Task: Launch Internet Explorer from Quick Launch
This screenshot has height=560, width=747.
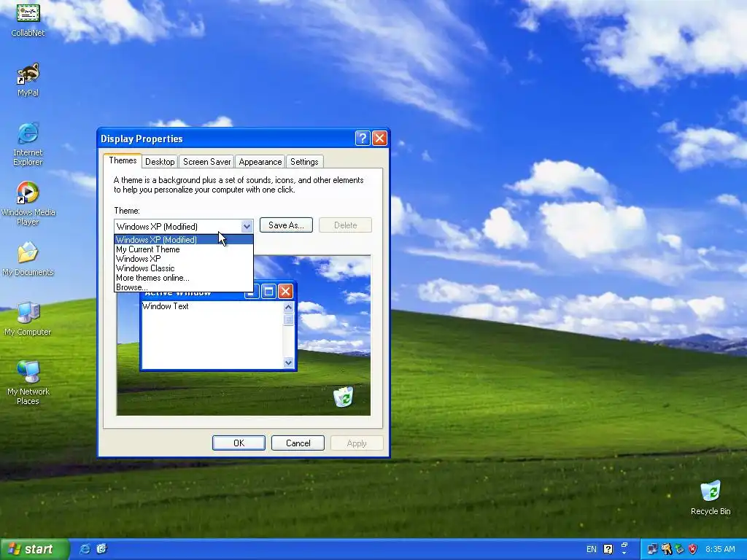Action: pos(85,549)
